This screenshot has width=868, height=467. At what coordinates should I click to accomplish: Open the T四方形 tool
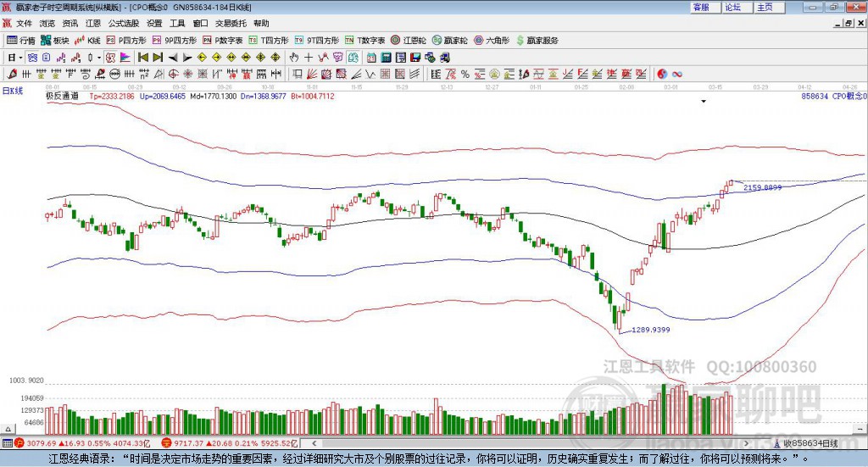pos(269,41)
